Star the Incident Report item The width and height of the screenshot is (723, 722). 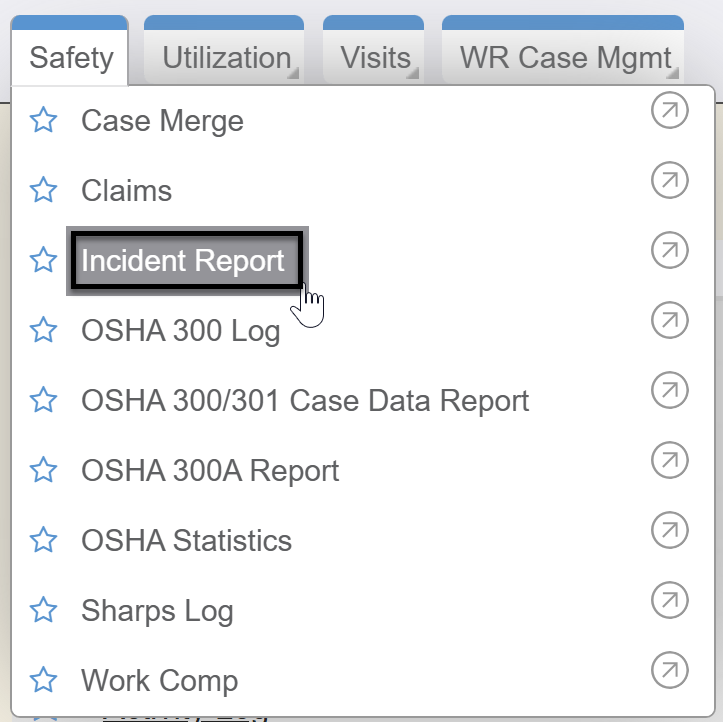pos(43,261)
